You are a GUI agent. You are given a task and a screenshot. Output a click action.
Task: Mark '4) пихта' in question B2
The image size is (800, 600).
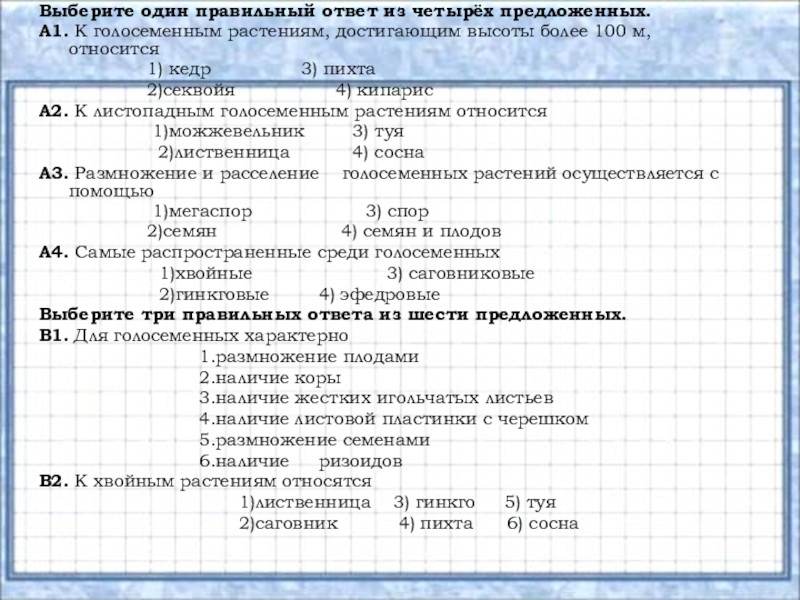[x=436, y=523]
